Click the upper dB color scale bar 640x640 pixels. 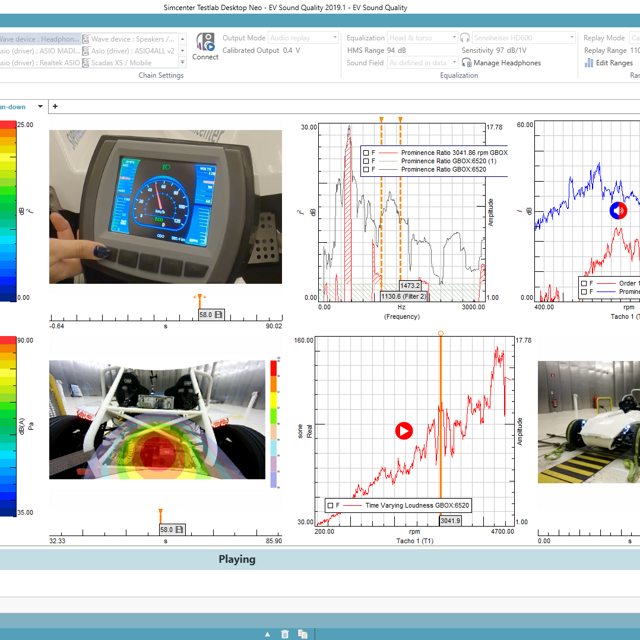(8, 211)
